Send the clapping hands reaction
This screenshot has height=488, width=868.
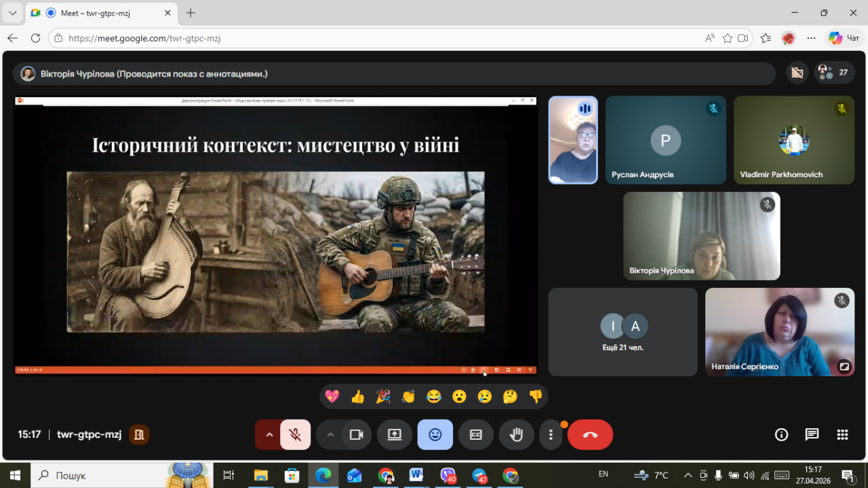408,396
